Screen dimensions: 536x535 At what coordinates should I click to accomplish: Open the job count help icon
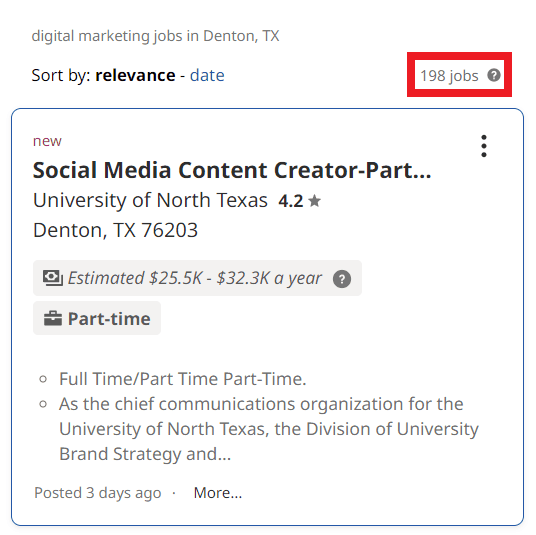coord(494,75)
